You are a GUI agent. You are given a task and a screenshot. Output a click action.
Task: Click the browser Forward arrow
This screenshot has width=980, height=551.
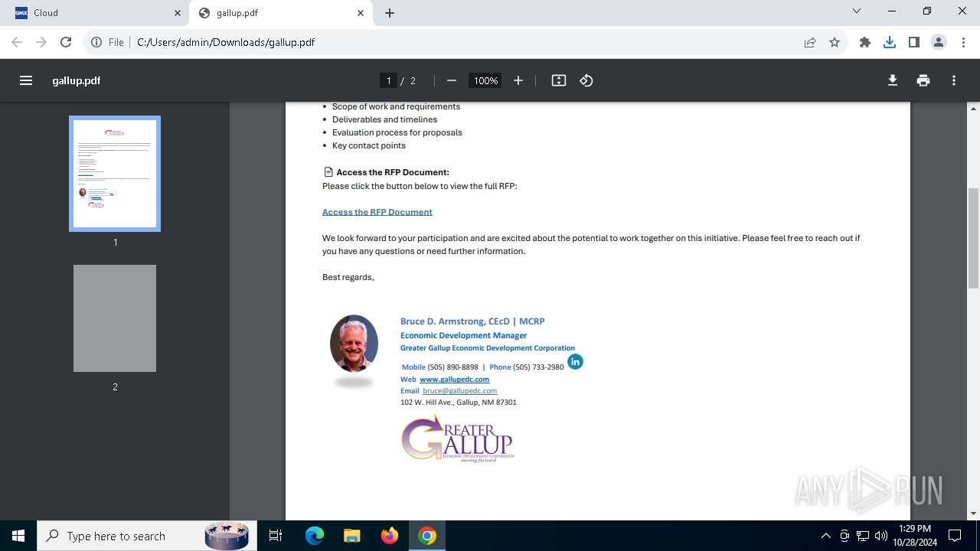click(x=41, y=42)
